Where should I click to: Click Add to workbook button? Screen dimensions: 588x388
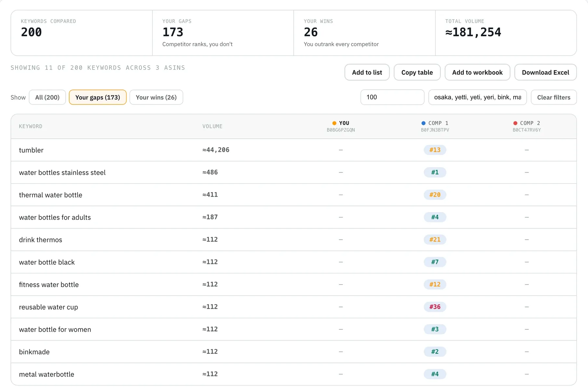click(x=477, y=72)
